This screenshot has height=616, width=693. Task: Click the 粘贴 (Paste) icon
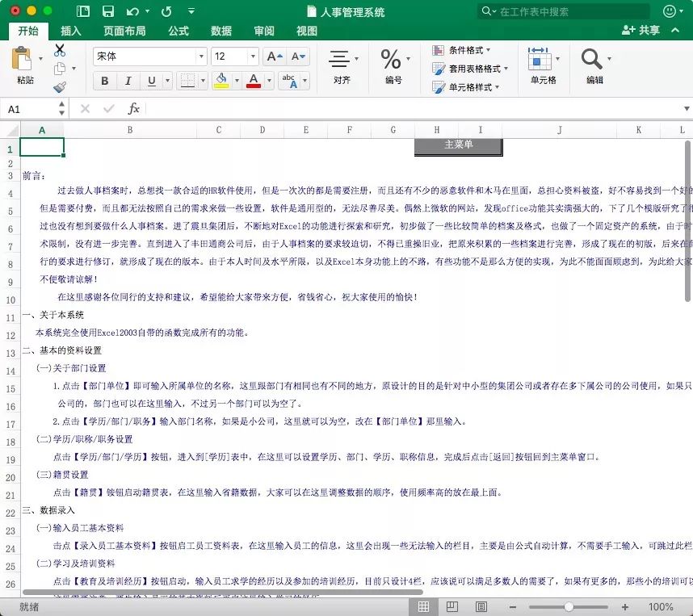click(21, 61)
